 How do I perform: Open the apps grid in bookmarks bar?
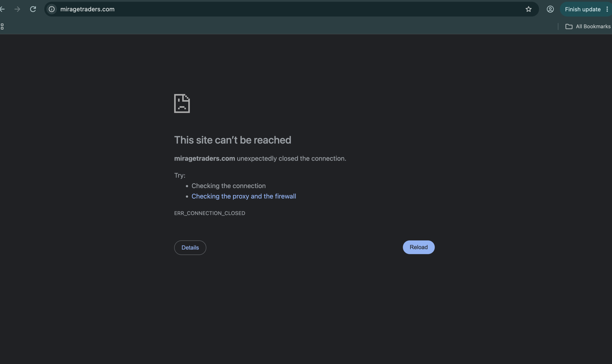pos(2,27)
